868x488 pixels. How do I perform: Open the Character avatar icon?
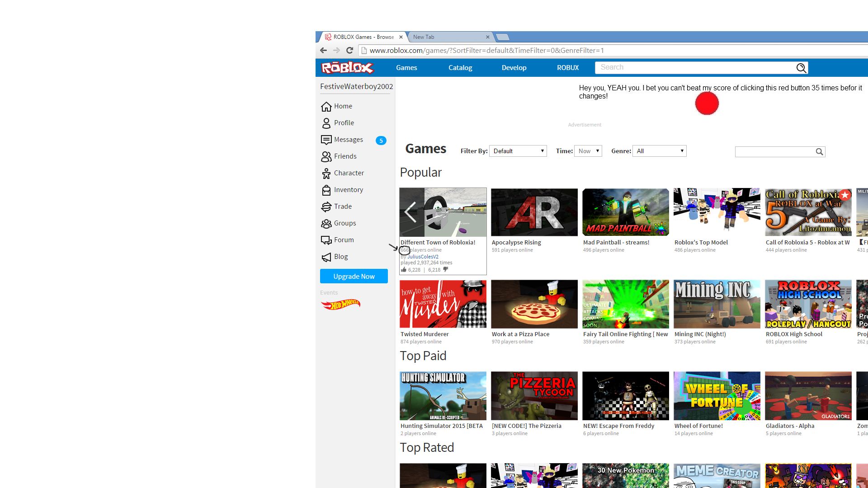326,173
